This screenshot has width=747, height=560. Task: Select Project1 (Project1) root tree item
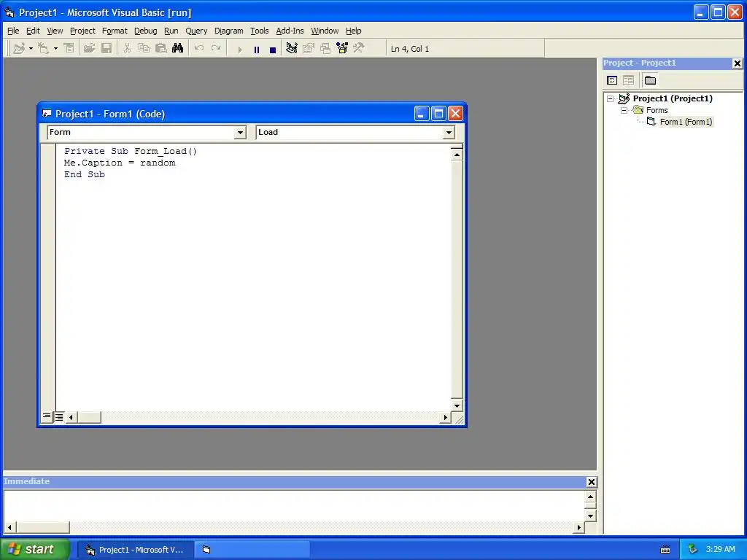point(673,98)
